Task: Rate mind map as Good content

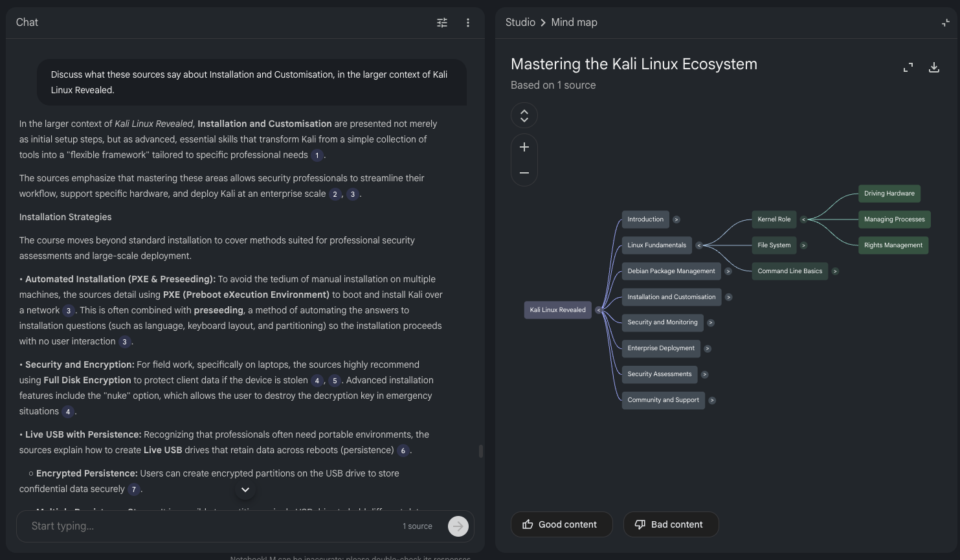Action: (561, 524)
